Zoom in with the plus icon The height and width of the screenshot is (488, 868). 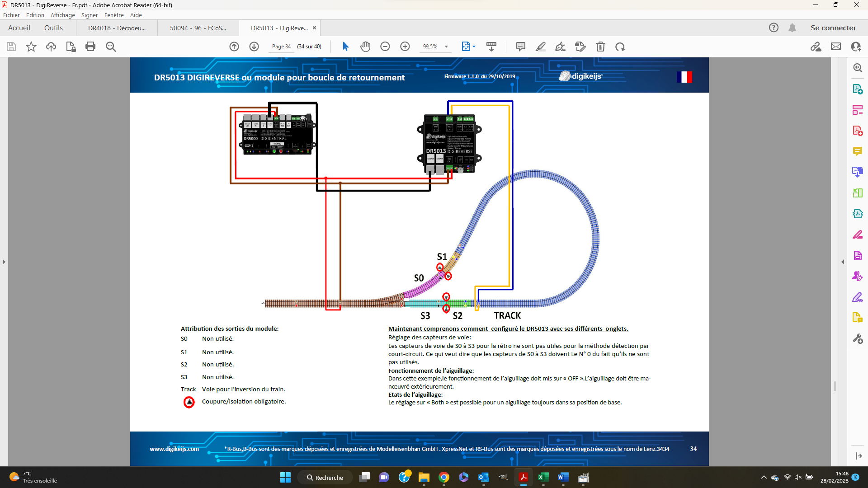click(405, 47)
